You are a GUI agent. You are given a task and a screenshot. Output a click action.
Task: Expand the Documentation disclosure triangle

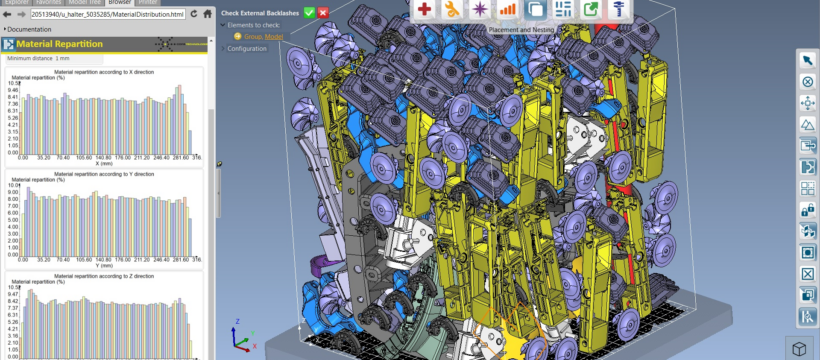(5, 29)
